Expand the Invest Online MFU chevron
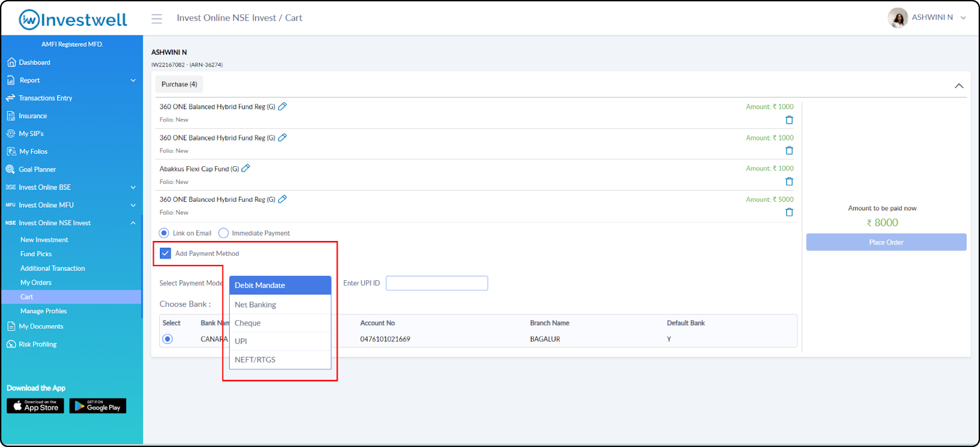The width and height of the screenshot is (980, 447). tap(133, 205)
